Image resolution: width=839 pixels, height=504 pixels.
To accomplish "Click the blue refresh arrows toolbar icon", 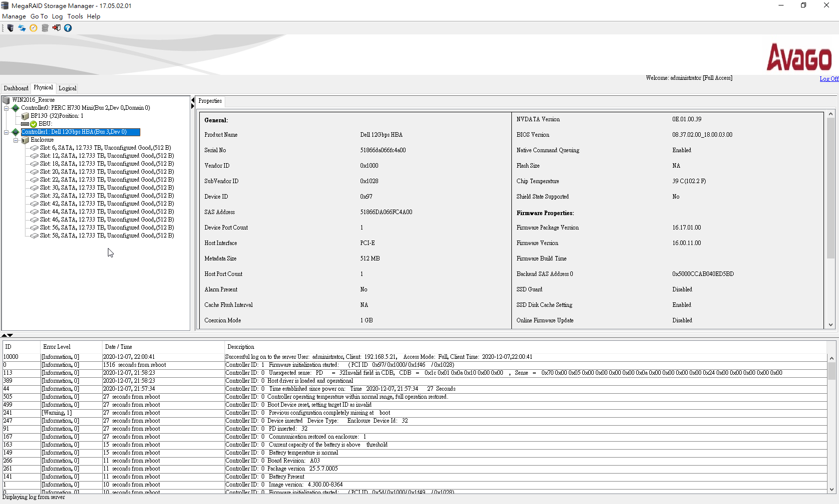I will (x=22, y=28).
